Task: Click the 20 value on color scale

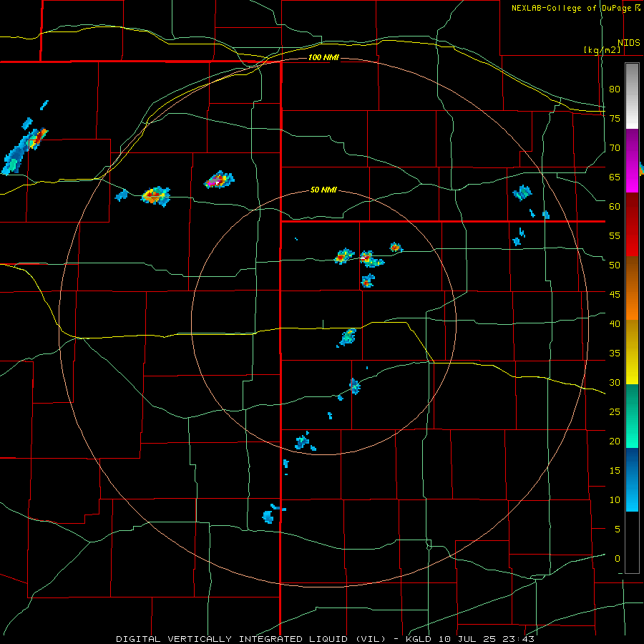Action: pyautogui.click(x=615, y=441)
